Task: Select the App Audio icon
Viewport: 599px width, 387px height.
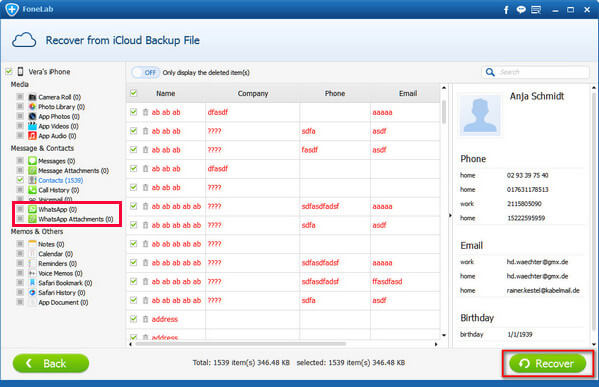Action: click(x=32, y=136)
